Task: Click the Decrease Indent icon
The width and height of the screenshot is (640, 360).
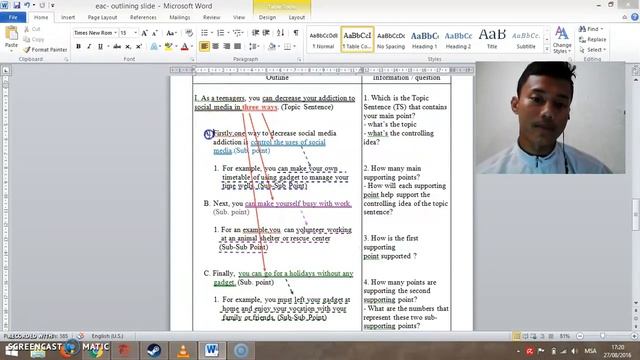Action: pos(256,33)
